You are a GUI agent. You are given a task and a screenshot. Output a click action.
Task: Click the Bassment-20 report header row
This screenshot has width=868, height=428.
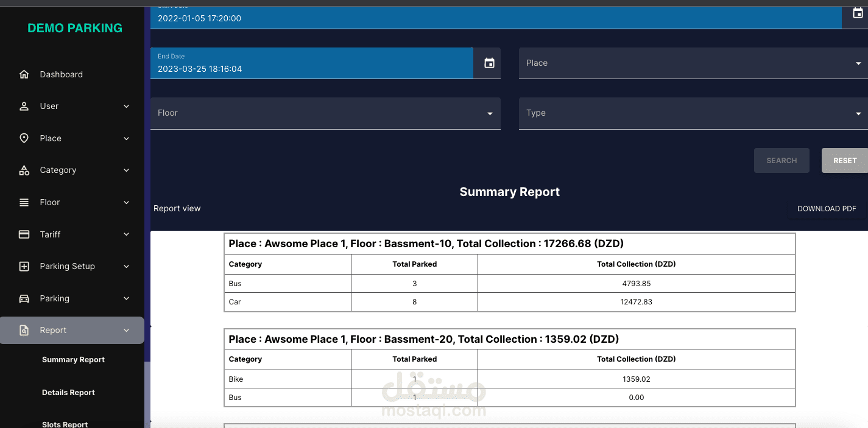click(x=510, y=339)
